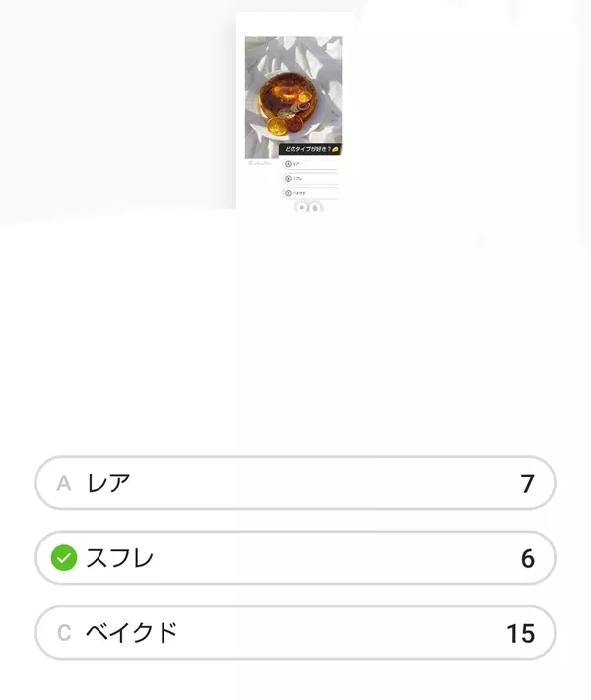
Task: Tap the lemon emoji on the question sticker
Action: [x=336, y=149]
